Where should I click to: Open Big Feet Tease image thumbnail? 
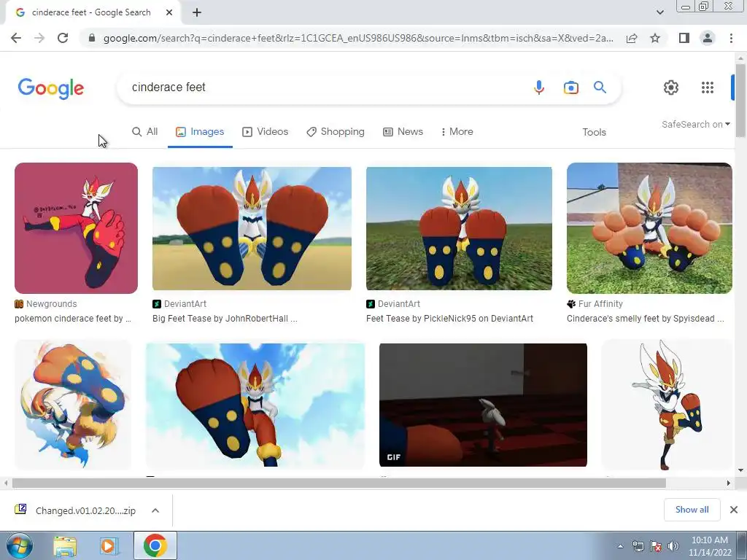(x=252, y=228)
